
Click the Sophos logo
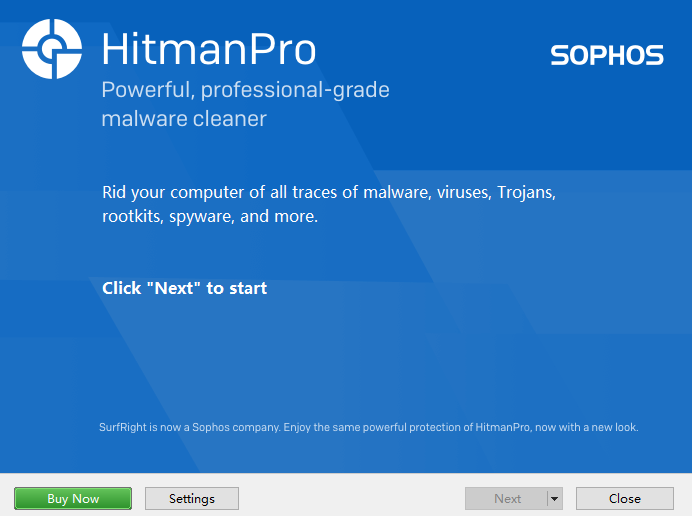[607, 55]
